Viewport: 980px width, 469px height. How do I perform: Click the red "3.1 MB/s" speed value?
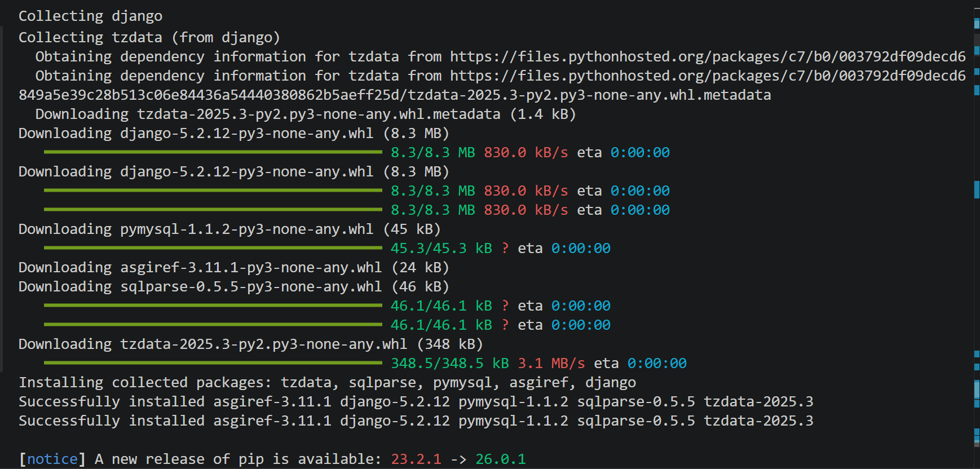coord(551,363)
